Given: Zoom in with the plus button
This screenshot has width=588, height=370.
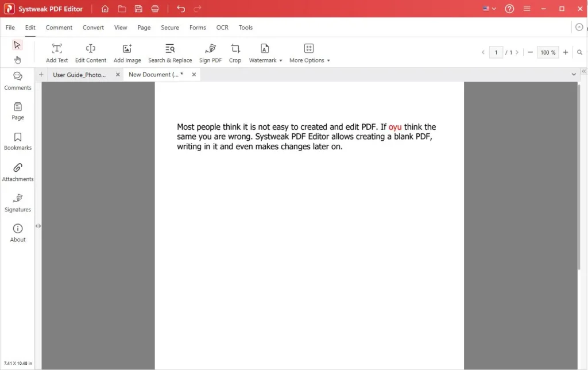Looking at the screenshot, I should point(566,52).
